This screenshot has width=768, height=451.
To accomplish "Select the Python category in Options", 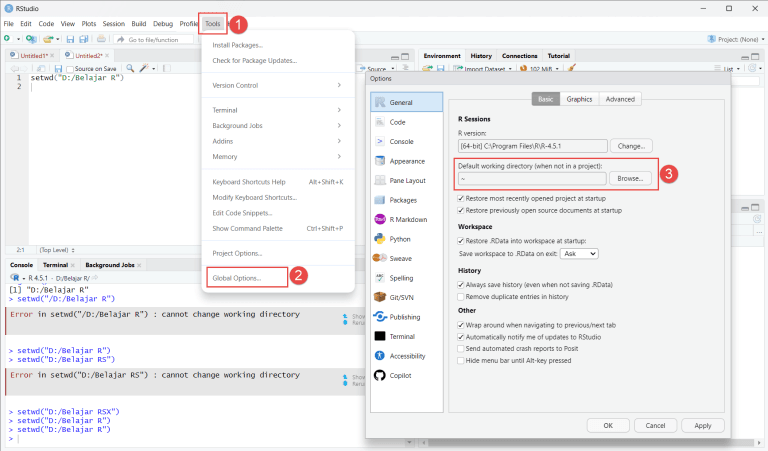I will [407, 239].
